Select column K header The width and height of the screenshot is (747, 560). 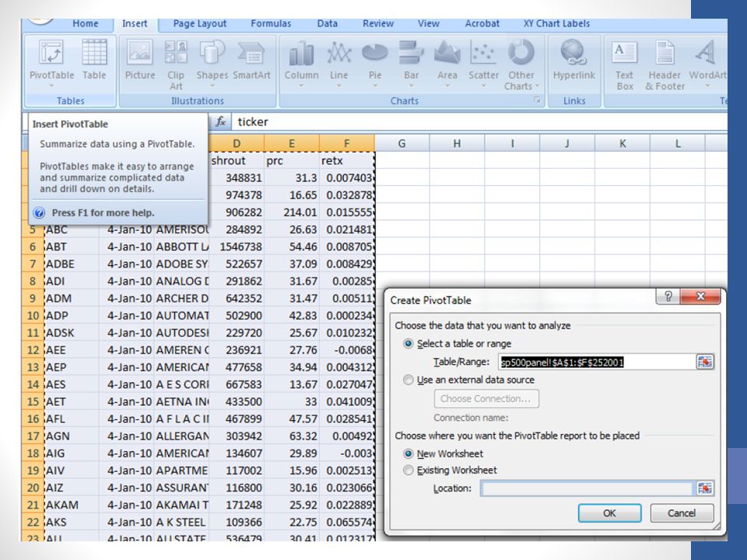tap(622, 143)
